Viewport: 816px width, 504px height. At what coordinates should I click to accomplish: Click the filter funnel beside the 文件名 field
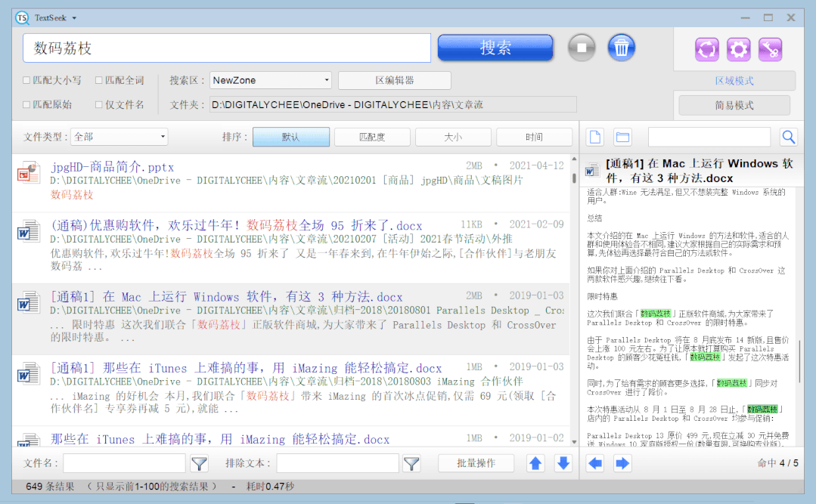pos(199,463)
